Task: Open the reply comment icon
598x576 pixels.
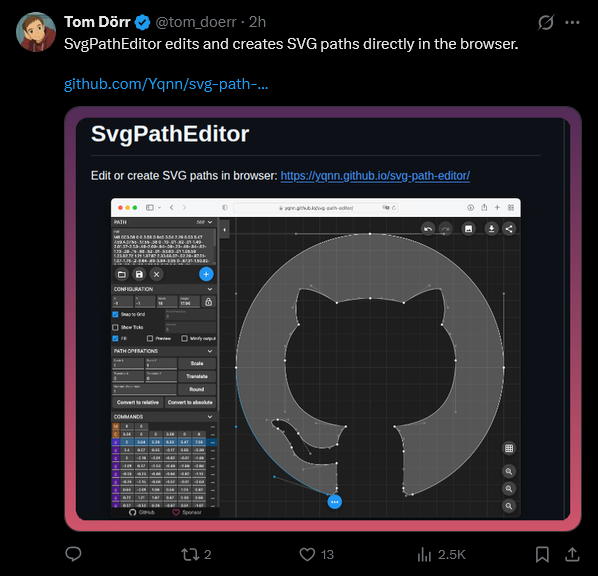Action: pos(73,554)
